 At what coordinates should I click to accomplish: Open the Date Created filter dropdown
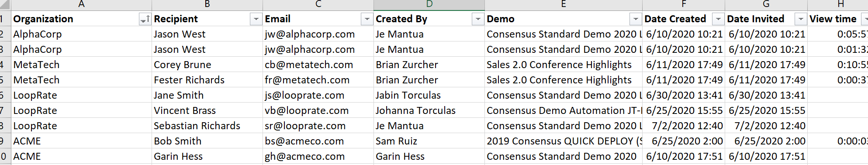point(718,19)
